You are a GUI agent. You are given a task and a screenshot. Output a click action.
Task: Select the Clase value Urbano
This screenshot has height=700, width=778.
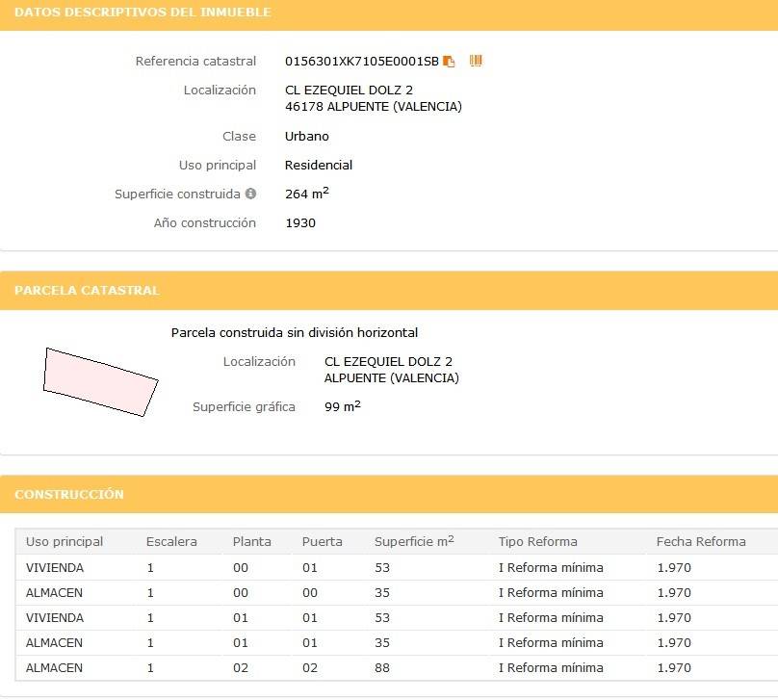pos(306,136)
